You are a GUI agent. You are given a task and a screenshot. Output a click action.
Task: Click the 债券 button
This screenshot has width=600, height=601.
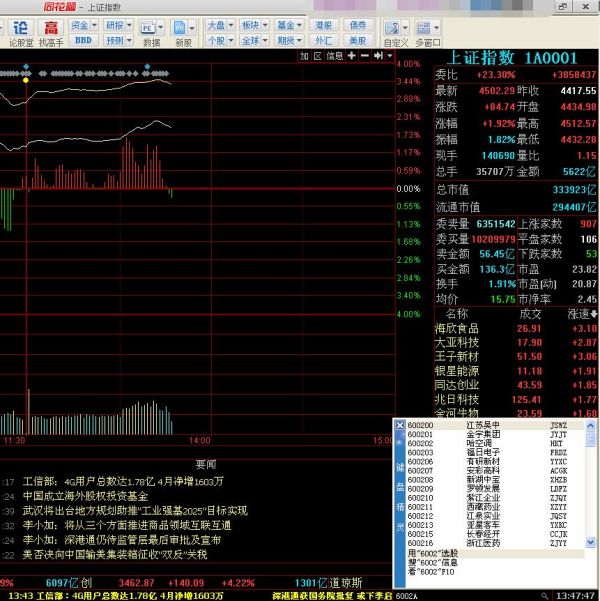(358, 25)
